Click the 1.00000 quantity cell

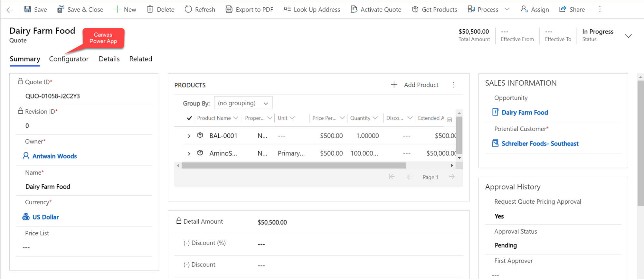click(367, 136)
